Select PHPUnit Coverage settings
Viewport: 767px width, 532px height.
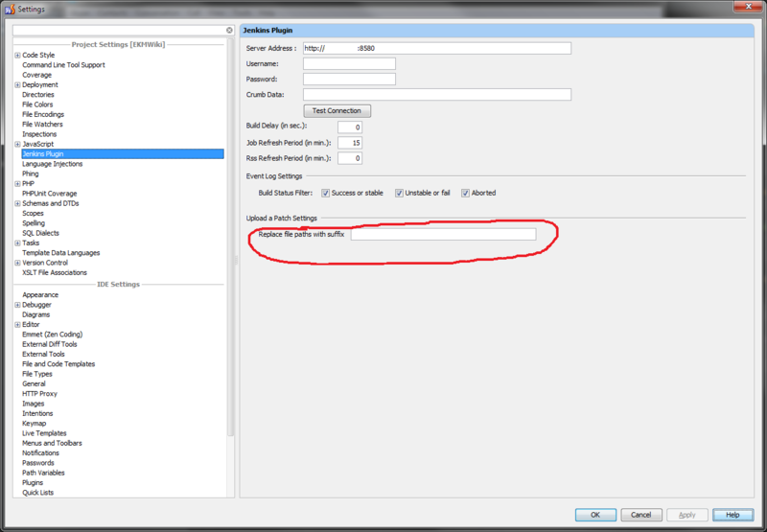coord(50,194)
